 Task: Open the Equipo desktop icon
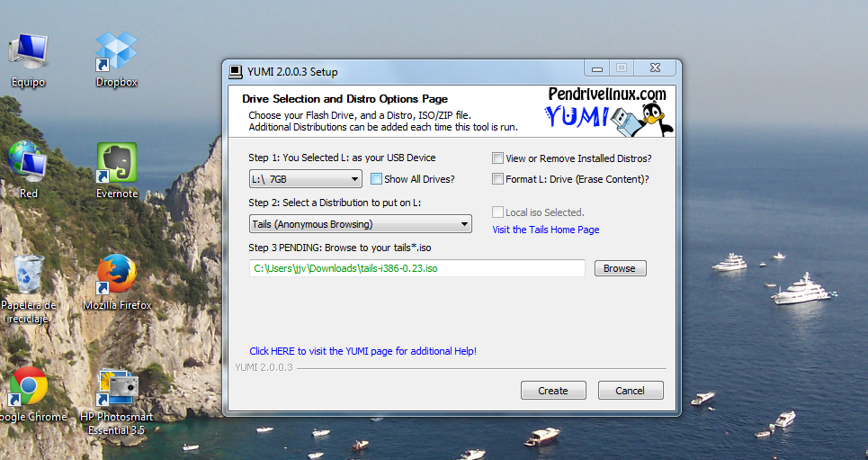click(x=28, y=59)
